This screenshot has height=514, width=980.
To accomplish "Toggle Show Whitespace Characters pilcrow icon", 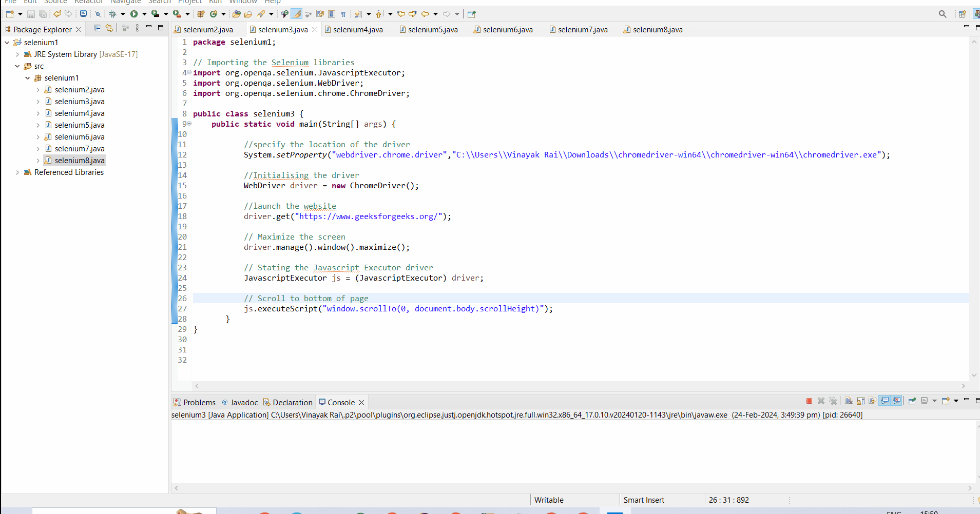I will coord(343,14).
